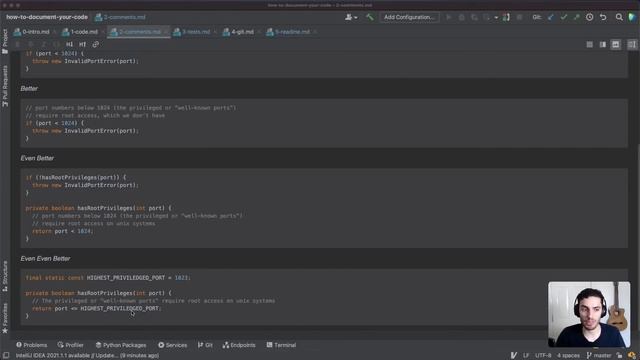Open the Profiler tool window
Screen dimensions: 640x360
[x=71, y=345]
